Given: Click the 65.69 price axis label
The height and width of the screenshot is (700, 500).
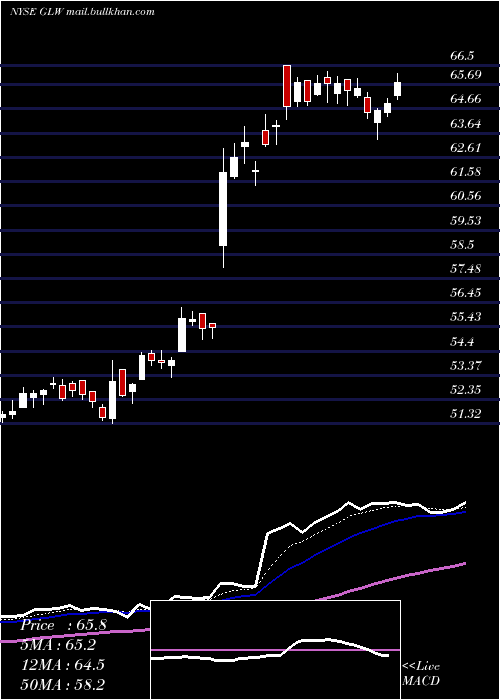Looking at the screenshot, I should [x=466, y=75].
